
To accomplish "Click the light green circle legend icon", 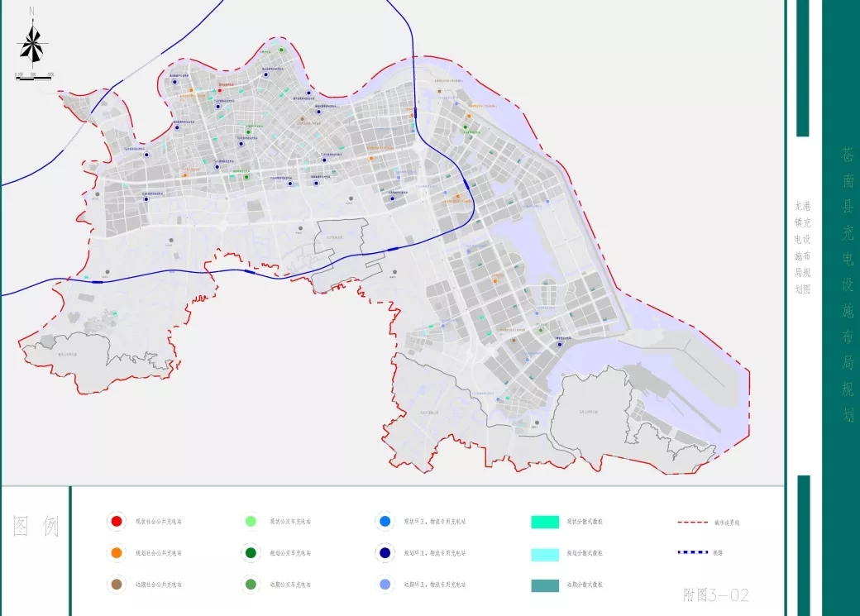I will point(251,521).
